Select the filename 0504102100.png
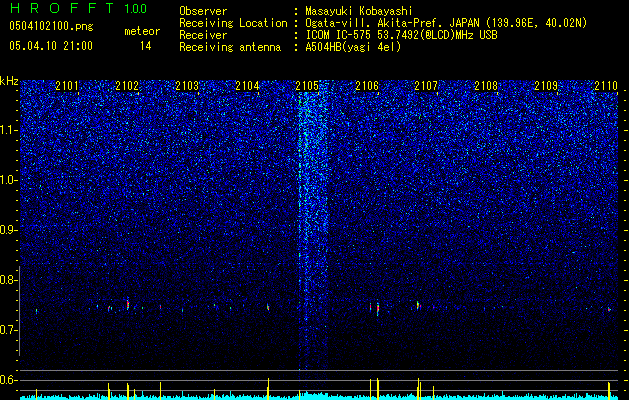The image size is (629, 400). [x=51, y=26]
